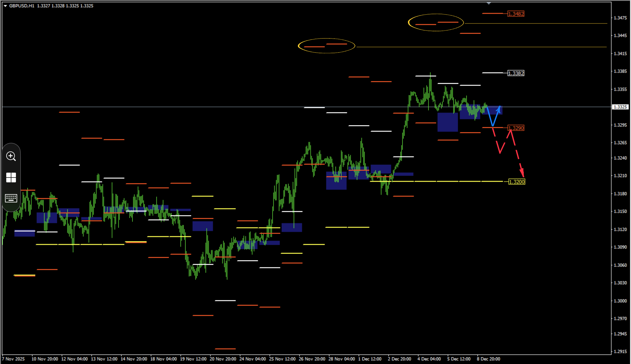The width and height of the screenshot is (631, 364).
Task: Click the 1.3060 price axis value
Action: pyautogui.click(x=621, y=265)
